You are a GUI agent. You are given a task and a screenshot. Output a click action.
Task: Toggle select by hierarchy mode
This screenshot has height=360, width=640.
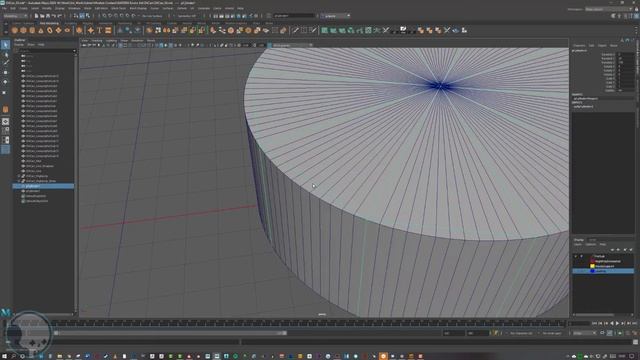76,16
